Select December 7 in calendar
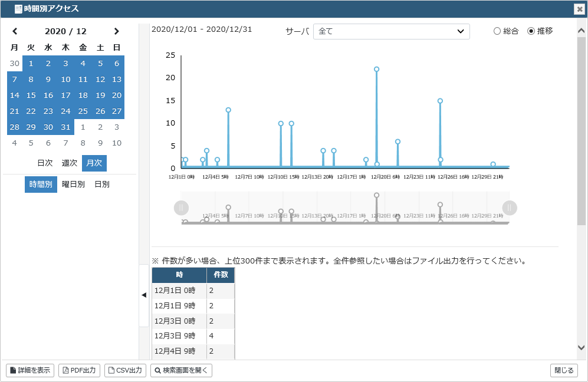 [x=15, y=79]
